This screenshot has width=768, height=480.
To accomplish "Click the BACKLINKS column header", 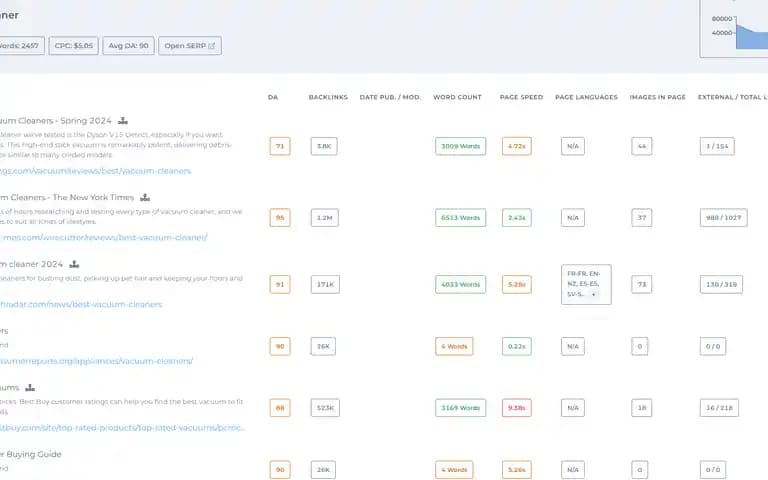I will coord(328,97).
